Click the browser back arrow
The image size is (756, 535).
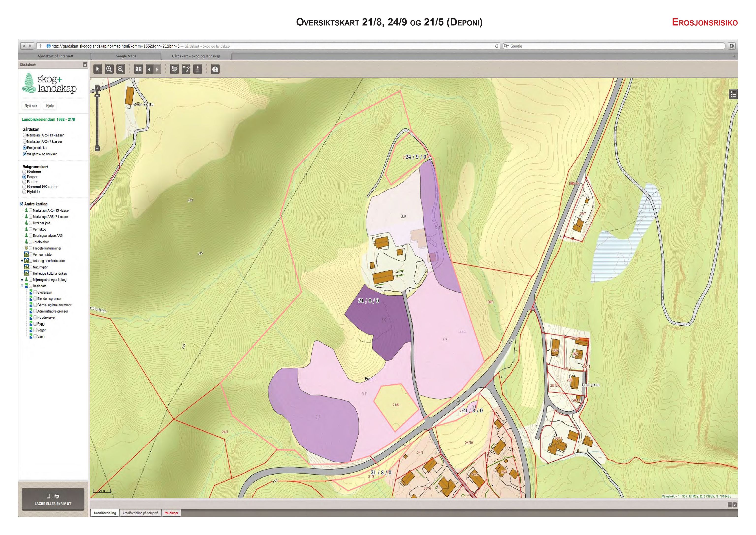click(24, 46)
